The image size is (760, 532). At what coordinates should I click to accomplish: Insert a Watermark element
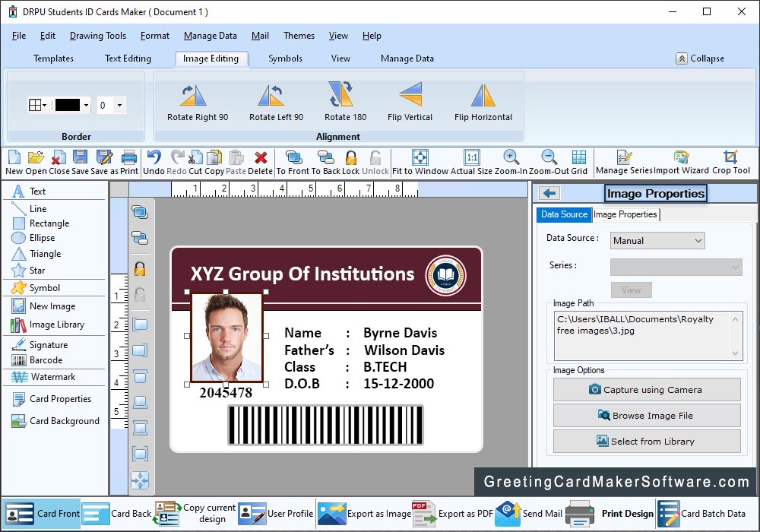coord(52,377)
